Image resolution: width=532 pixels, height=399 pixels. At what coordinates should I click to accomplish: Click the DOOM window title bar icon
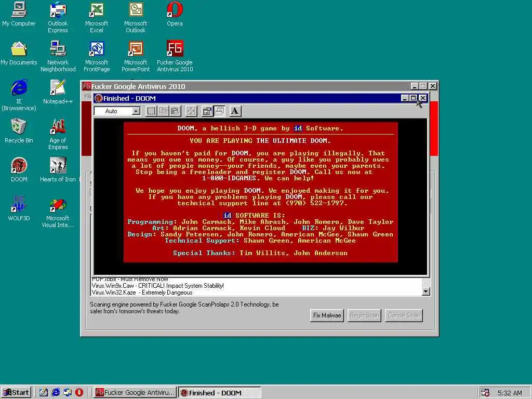(99, 98)
